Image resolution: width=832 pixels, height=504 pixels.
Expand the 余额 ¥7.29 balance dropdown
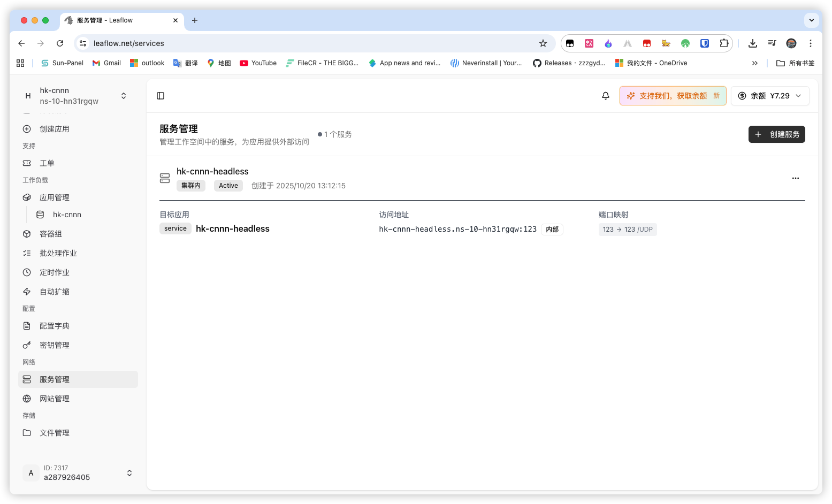(770, 96)
